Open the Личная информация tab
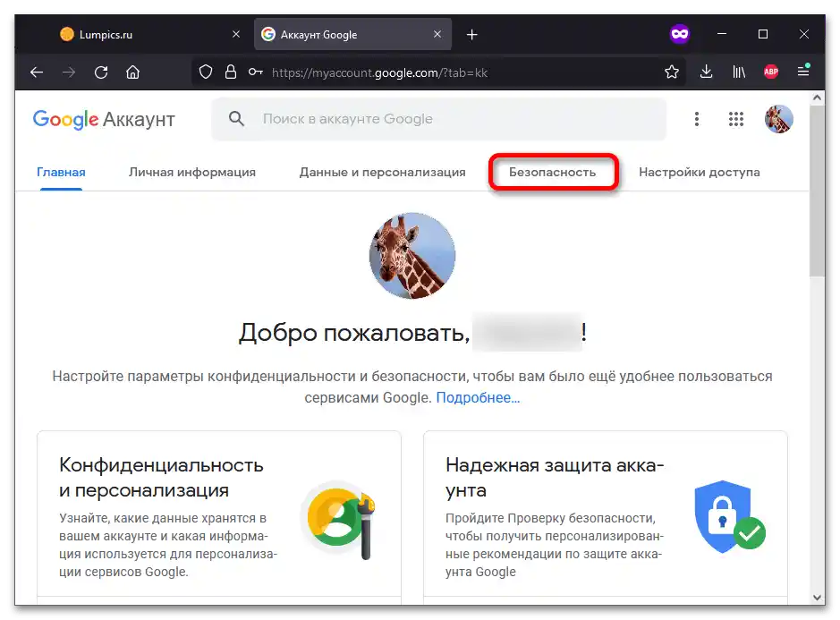Image resolution: width=840 pixels, height=620 pixels. pos(191,172)
